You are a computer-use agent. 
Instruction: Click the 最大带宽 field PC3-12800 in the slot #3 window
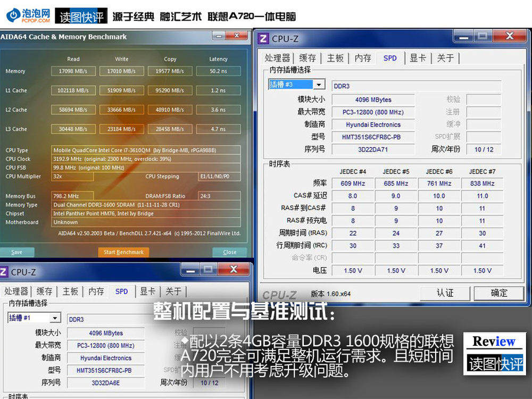pyautogui.click(x=373, y=112)
